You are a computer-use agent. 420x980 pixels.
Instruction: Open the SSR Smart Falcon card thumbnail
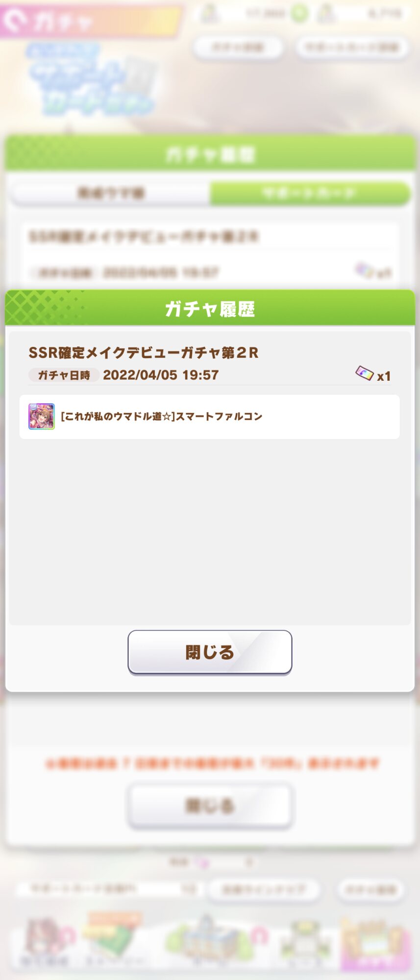pos(42,416)
